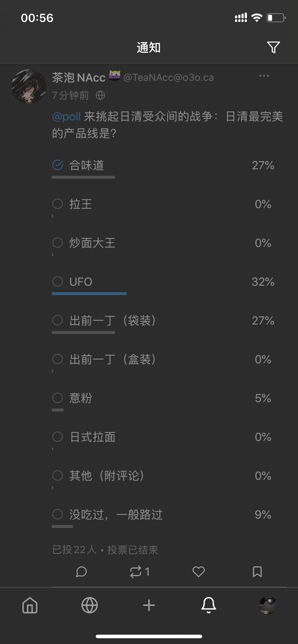Open the notifications filter icon

(273, 47)
